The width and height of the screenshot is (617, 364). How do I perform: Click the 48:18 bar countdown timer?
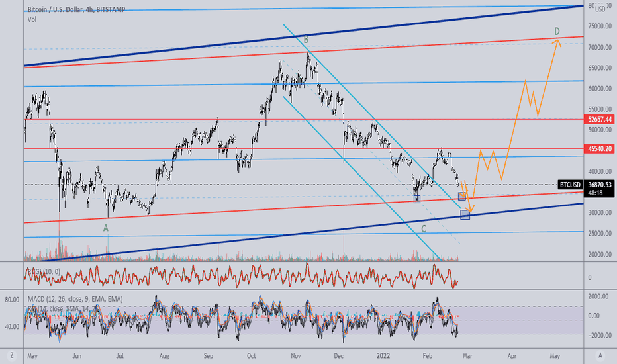coord(595,193)
